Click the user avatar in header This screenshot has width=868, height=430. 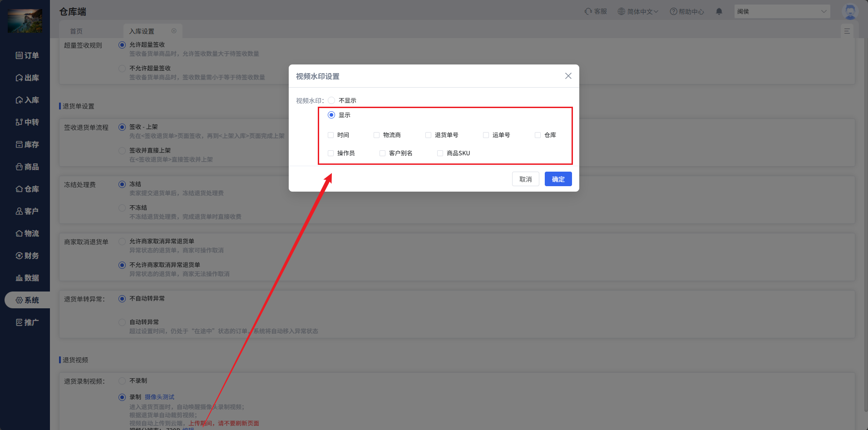pos(850,11)
